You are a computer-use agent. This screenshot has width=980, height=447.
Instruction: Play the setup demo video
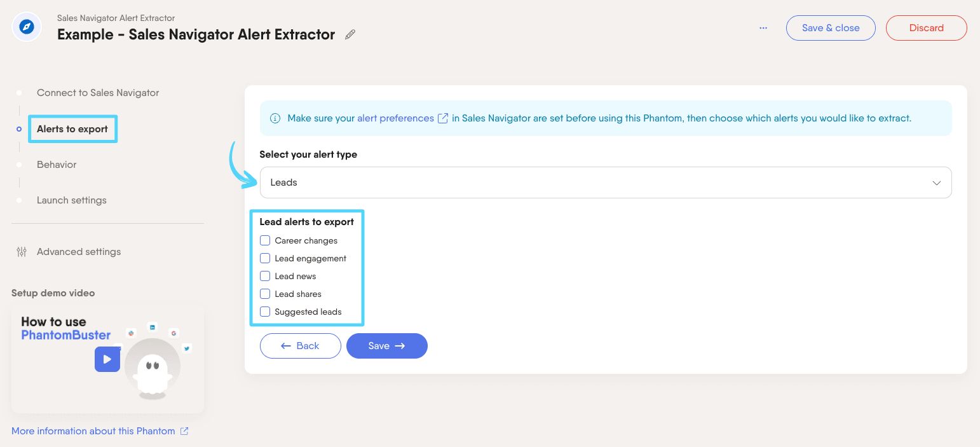[x=107, y=359]
